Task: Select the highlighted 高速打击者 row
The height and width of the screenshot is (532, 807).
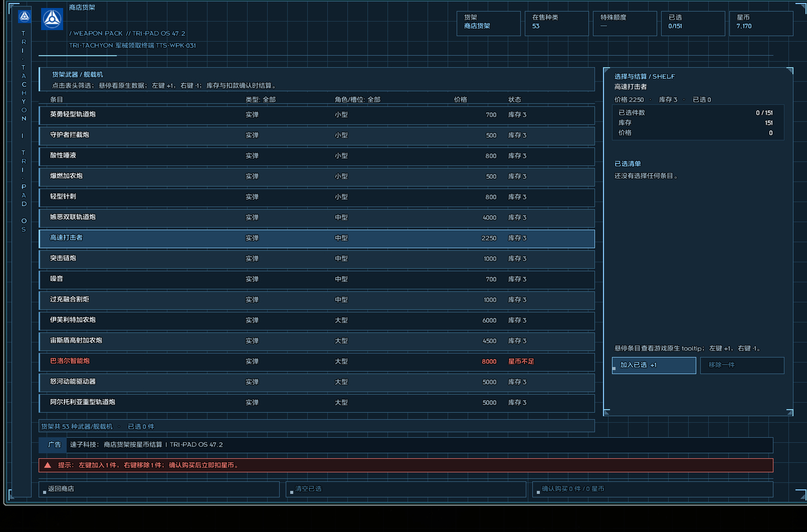Action: (x=316, y=238)
